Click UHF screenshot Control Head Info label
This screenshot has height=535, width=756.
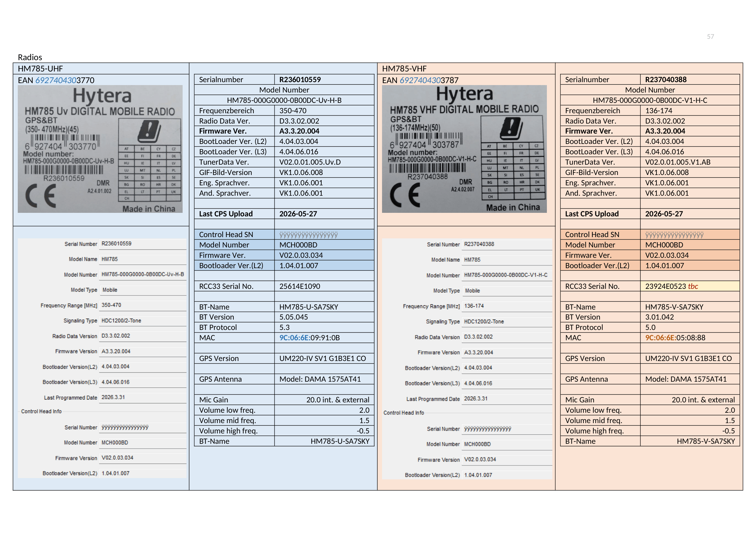(x=41, y=411)
